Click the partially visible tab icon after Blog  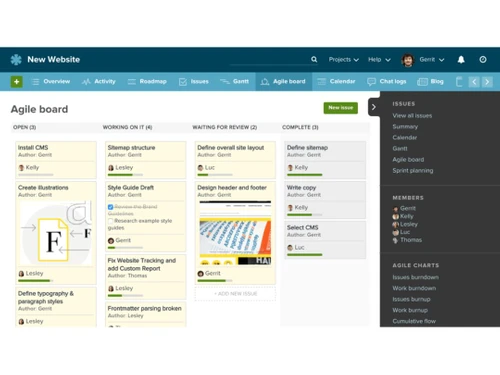pos(459,82)
